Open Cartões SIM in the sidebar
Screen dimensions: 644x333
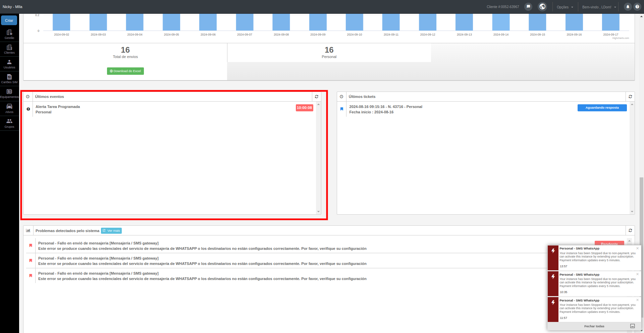(x=9, y=79)
